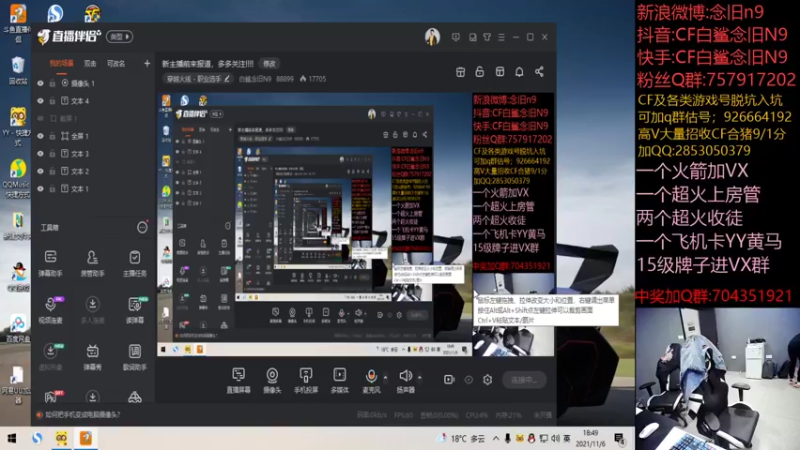This screenshot has height=450, width=800.
Task: Switch to 双击 scene tab
Action: click(x=90, y=63)
